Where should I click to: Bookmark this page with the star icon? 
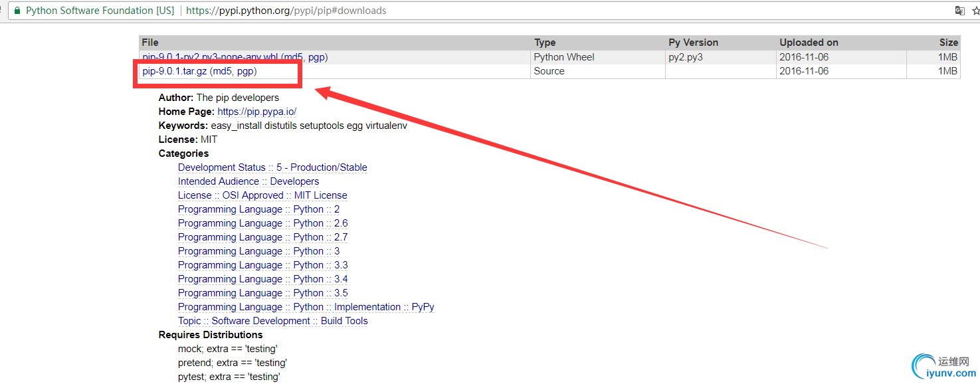point(976,11)
